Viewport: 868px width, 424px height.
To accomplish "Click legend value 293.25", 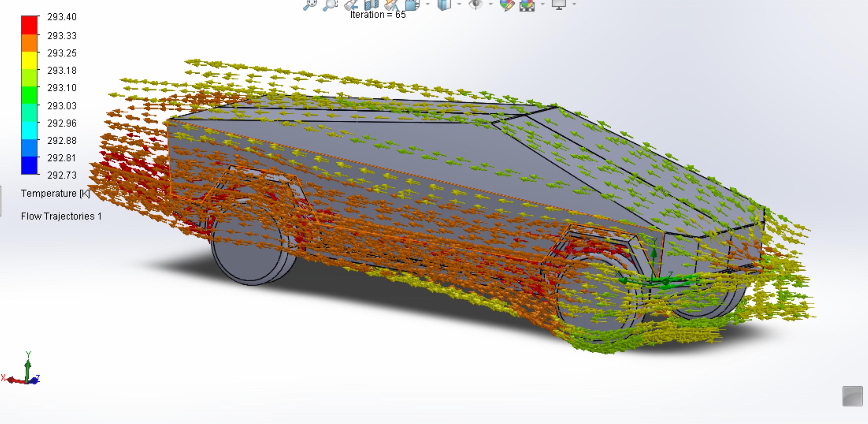I will (x=62, y=53).
